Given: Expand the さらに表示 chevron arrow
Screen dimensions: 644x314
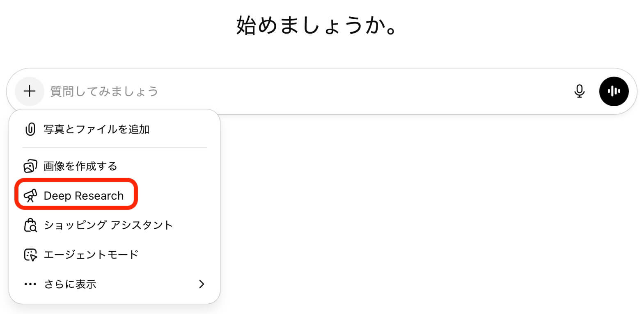Looking at the screenshot, I should click(201, 284).
